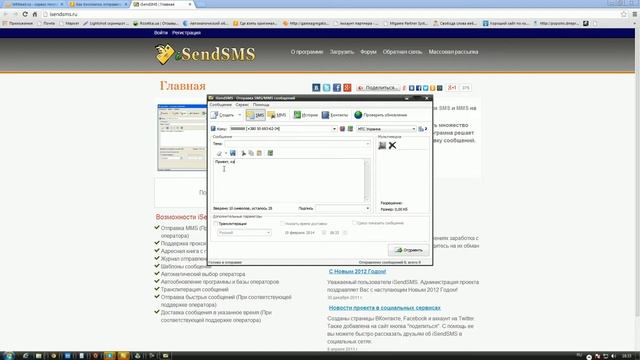Open Массовая рассылка in the site navigation
Image resolution: width=640 pixels, height=360 pixels.
click(x=453, y=52)
